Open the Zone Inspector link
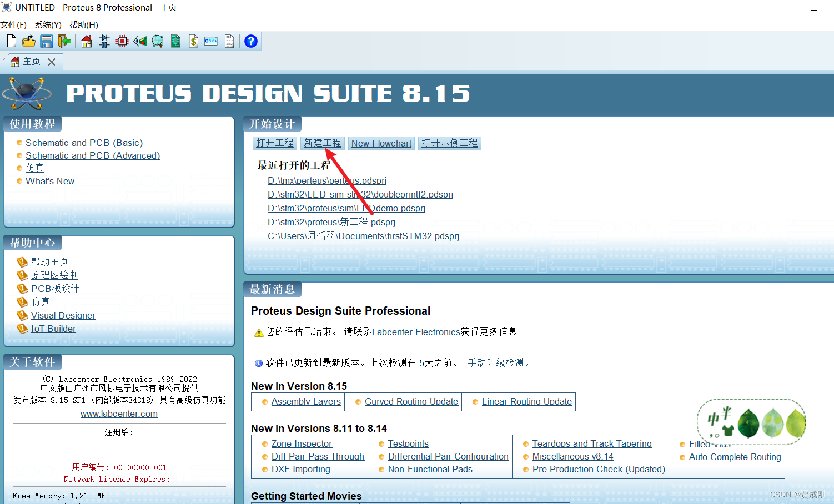 coord(302,443)
